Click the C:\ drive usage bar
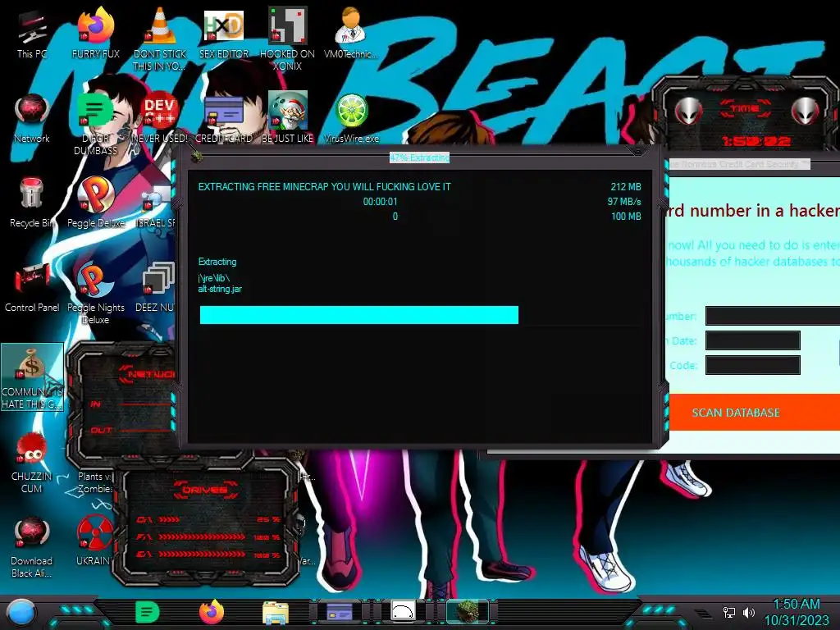840x630 pixels. click(x=169, y=519)
